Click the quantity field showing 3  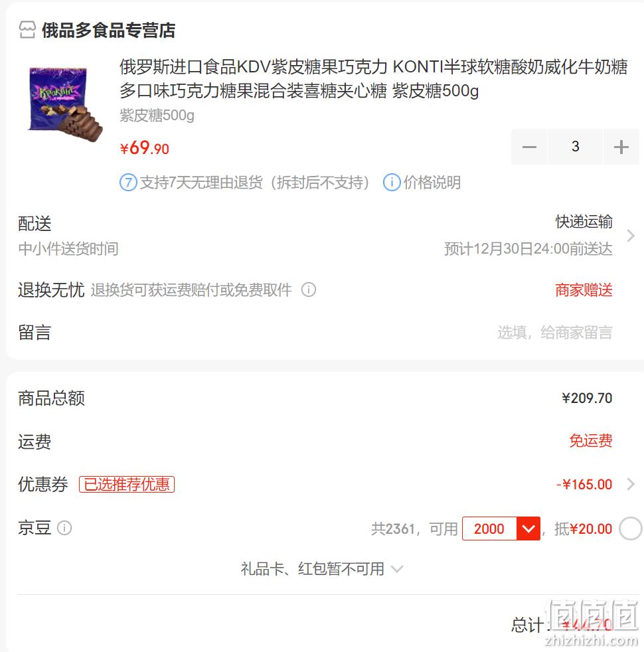576,147
